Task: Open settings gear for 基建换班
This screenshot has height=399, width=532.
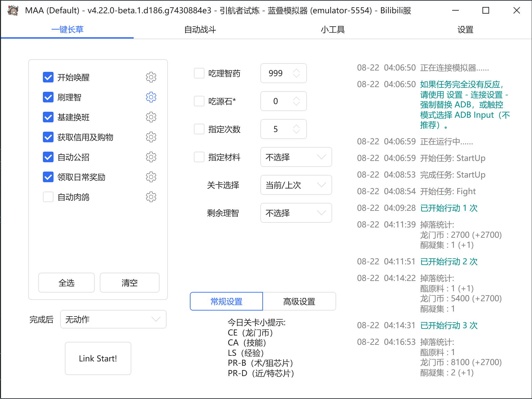Action: click(x=151, y=117)
